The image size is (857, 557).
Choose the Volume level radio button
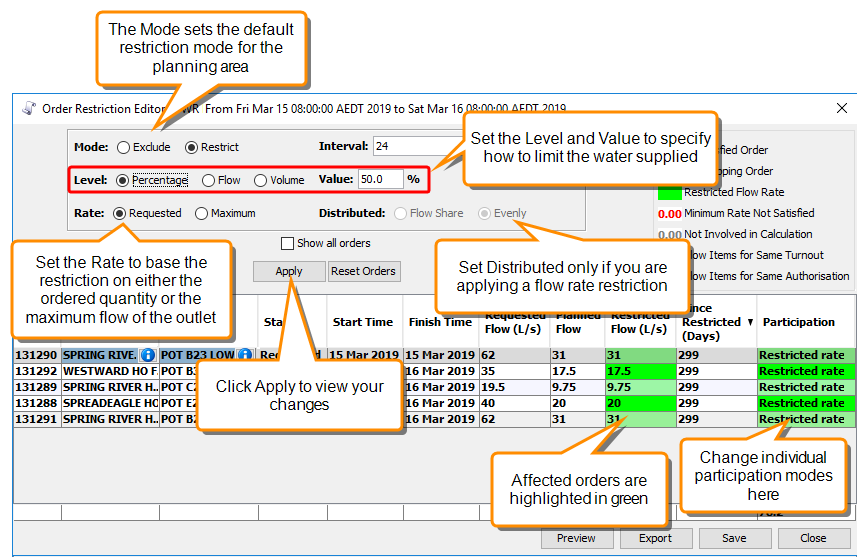click(261, 181)
